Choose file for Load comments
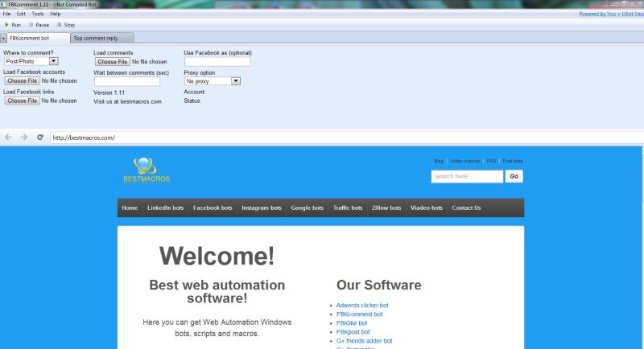 point(113,61)
